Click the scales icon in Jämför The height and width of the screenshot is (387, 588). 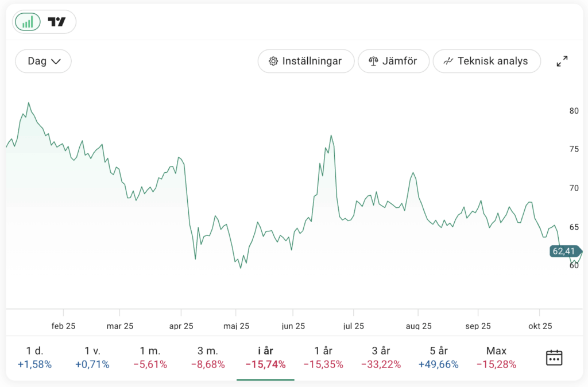[x=373, y=61]
